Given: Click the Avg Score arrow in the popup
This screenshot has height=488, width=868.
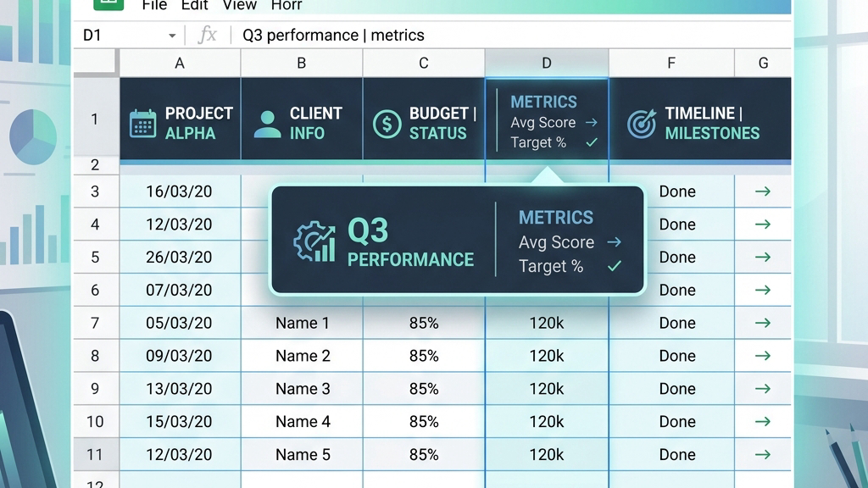Looking at the screenshot, I should point(614,241).
